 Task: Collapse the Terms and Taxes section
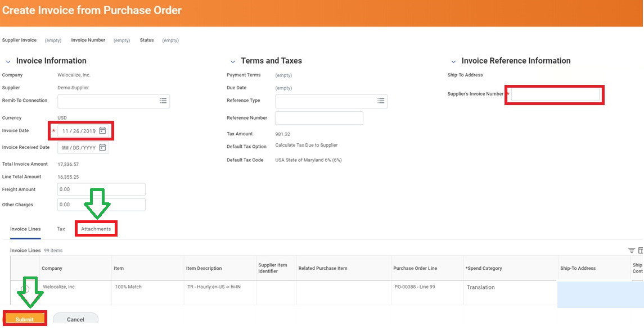pyautogui.click(x=233, y=61)
